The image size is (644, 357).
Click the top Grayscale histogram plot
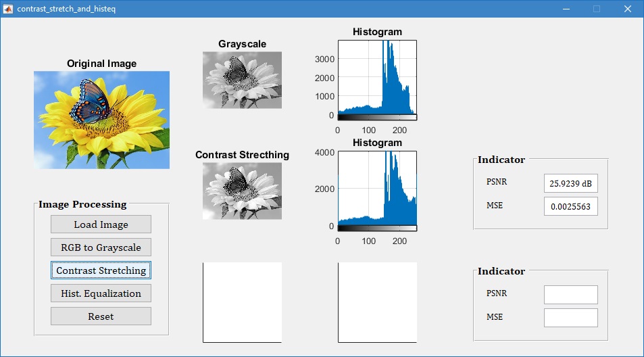point(377,77)
